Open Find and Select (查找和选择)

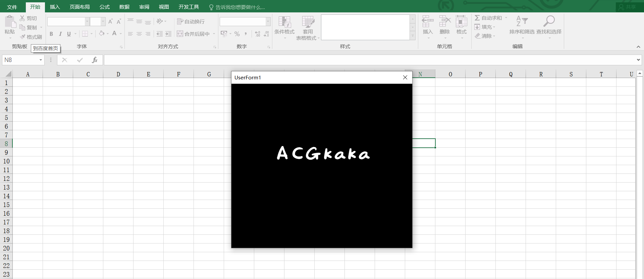[x=549, y=27]
